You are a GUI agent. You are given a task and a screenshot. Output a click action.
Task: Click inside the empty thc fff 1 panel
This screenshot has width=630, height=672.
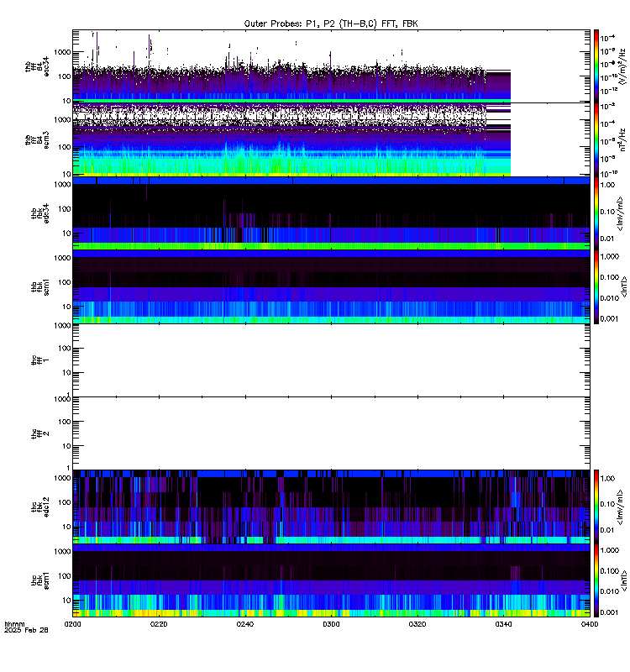tap(331, 360)
